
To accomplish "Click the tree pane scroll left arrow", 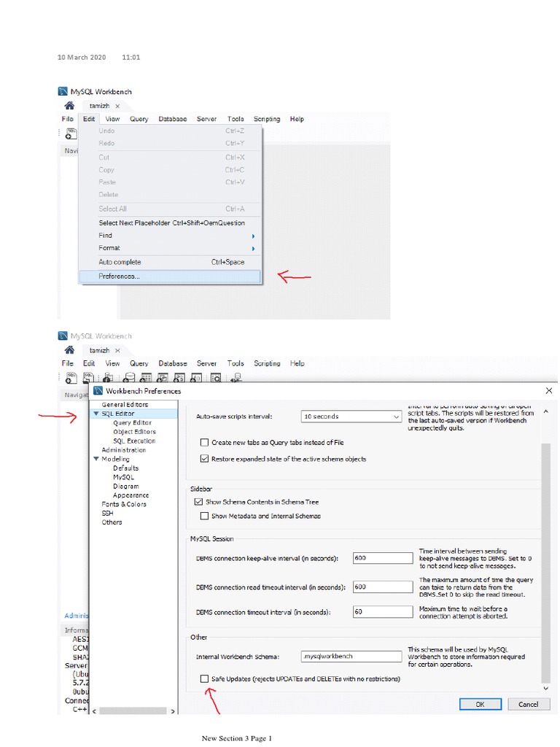I will click(x=94, y=711).
